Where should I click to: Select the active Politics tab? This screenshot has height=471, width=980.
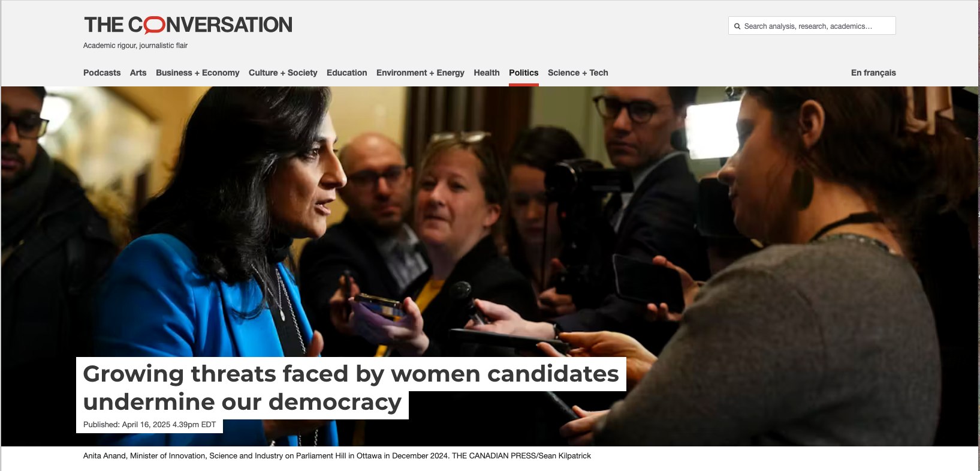(x=524, y=73)
